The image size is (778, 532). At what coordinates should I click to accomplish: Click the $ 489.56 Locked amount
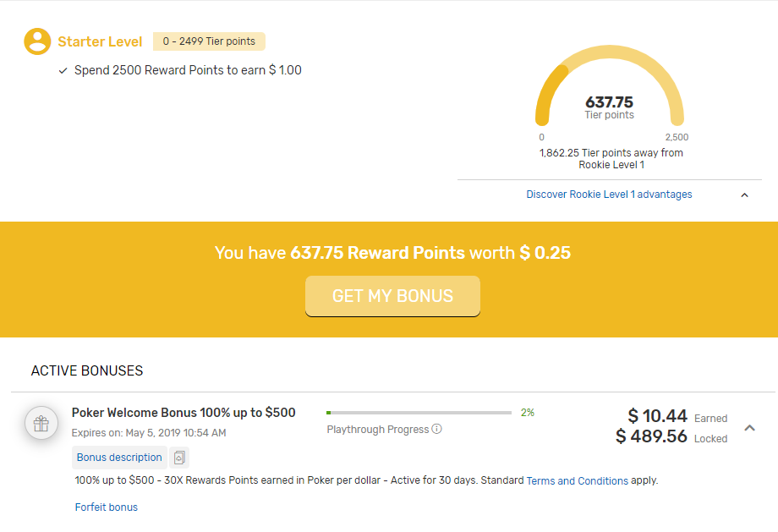651,436
